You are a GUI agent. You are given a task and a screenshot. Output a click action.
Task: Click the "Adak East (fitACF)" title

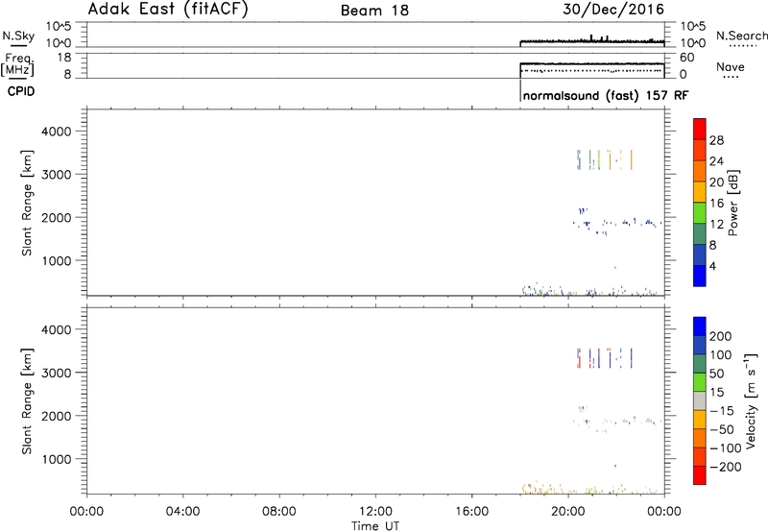(168, 10)
